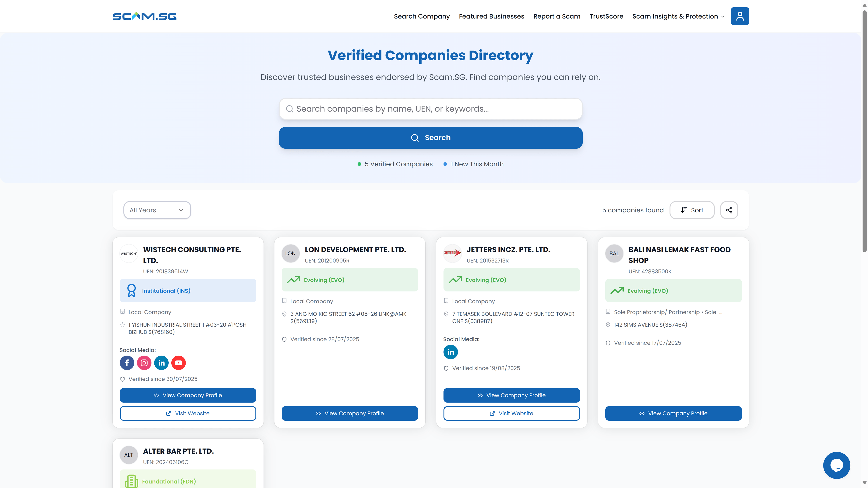
Task: Click the Foundational (FDN) badge label
Action: (x=169, y=481)
